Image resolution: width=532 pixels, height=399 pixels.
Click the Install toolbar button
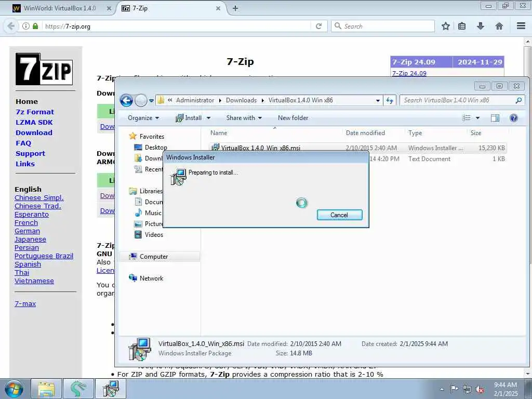tap(189, 118)
